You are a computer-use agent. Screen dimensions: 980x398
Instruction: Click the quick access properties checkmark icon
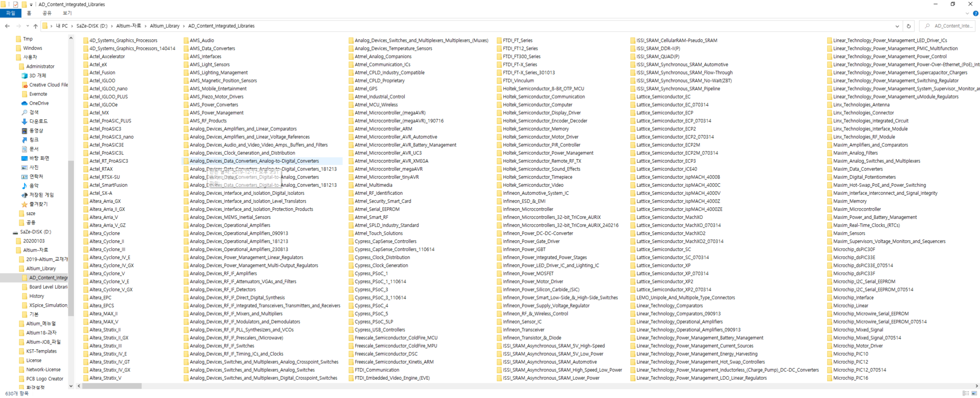point(15,4)
